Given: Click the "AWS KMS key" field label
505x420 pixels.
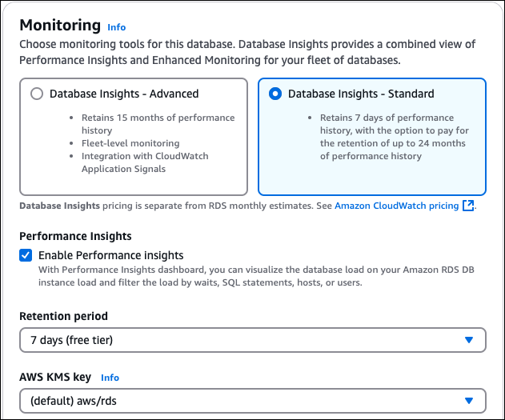Looking at the screenshot, I should tap(55, 377).
